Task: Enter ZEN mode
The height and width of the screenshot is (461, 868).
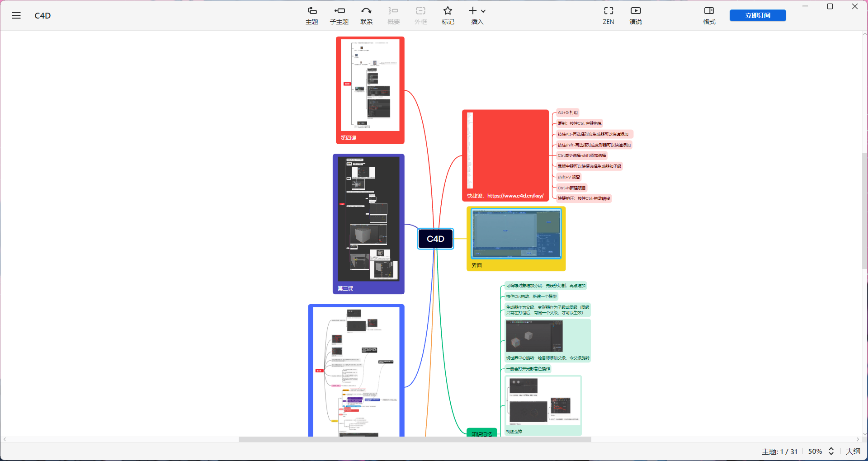Action: click(x=608, y=15)
